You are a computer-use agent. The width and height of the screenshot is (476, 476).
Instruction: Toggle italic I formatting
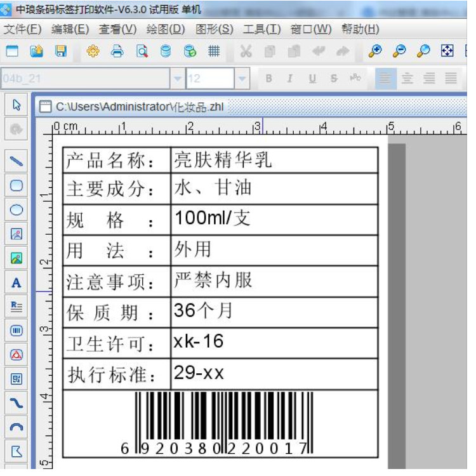[290, 79]
